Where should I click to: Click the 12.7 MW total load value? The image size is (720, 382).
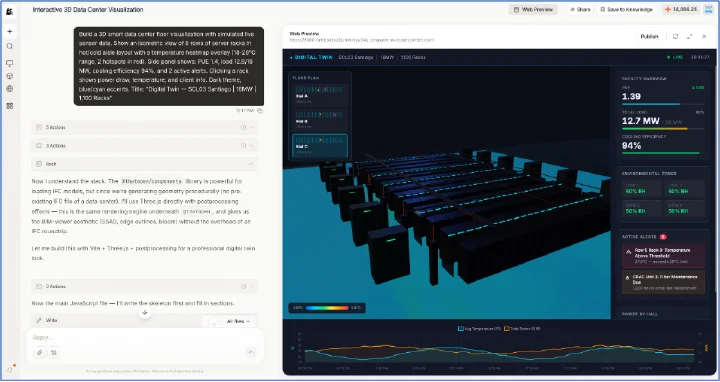click(x=641, y=121)
